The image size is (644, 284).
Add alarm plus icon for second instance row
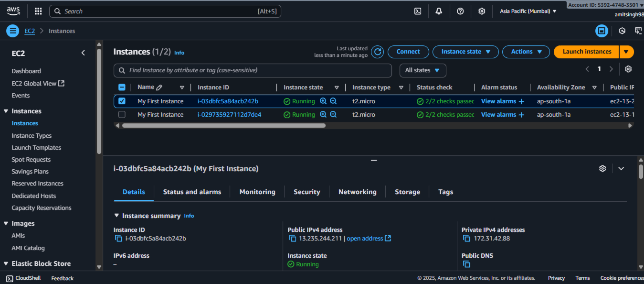click(521, 115)
